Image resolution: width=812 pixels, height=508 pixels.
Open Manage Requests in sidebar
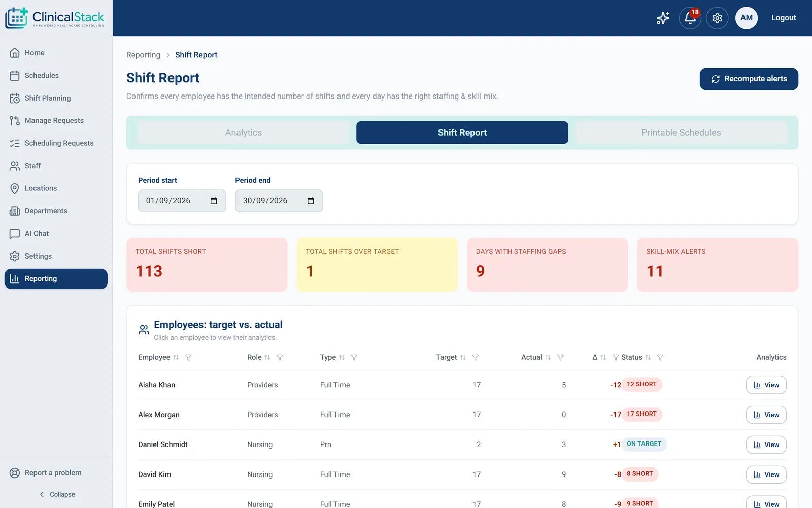56,121
